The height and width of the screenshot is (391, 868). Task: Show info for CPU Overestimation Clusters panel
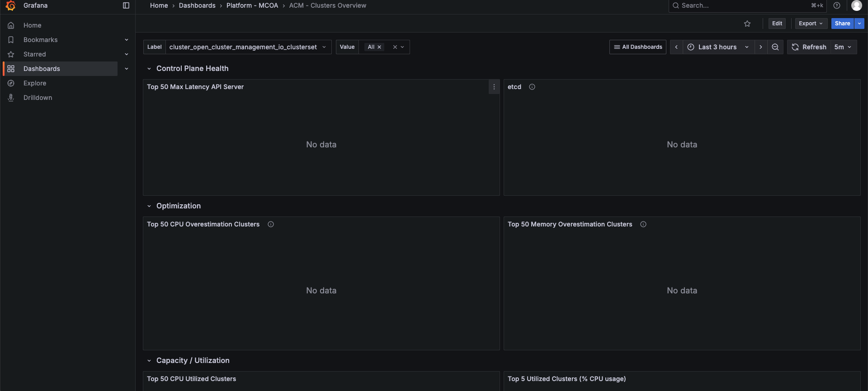pos(271,224)
